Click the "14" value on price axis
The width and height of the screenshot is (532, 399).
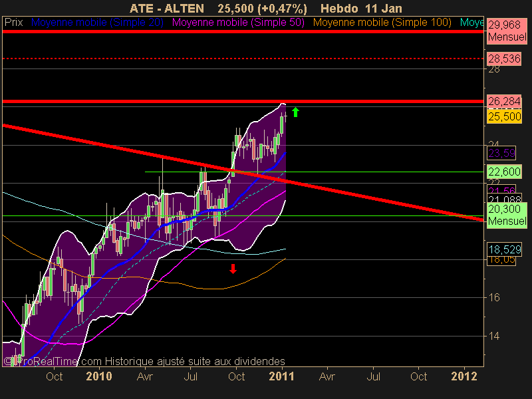[x=494, y=336]
